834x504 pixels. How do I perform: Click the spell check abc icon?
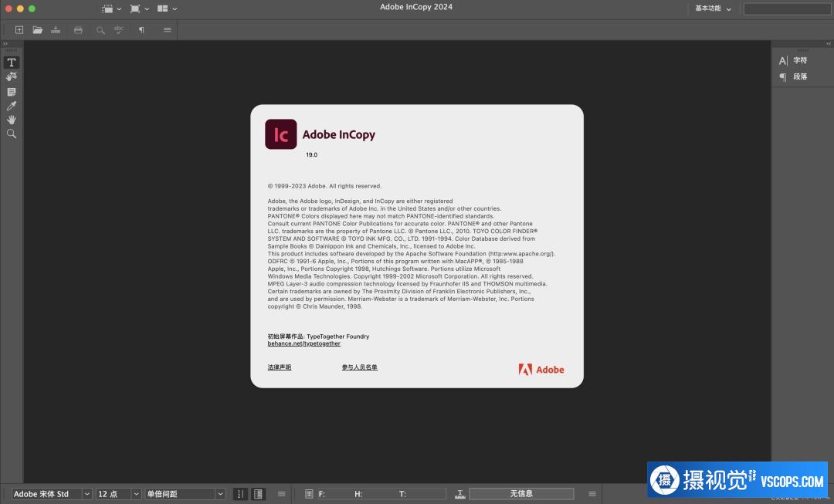coord(119,30)
